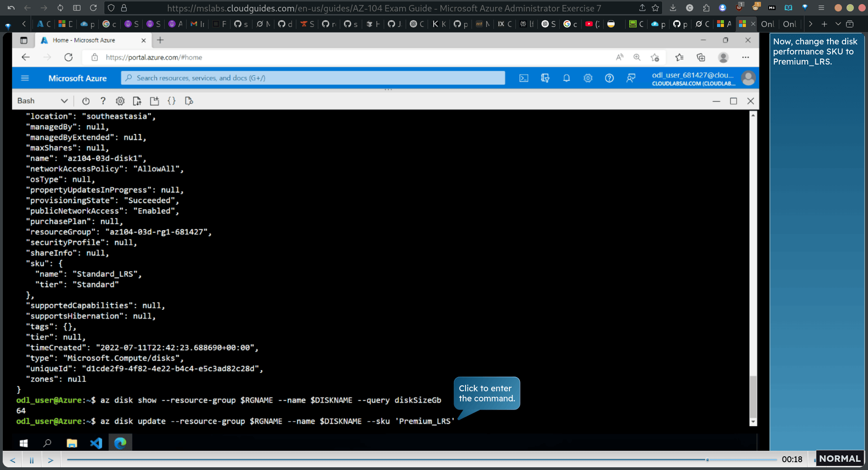This screenshot has width=868, height=470.
Task: Open Azure notifications bell
Action: tap(566, 78)
